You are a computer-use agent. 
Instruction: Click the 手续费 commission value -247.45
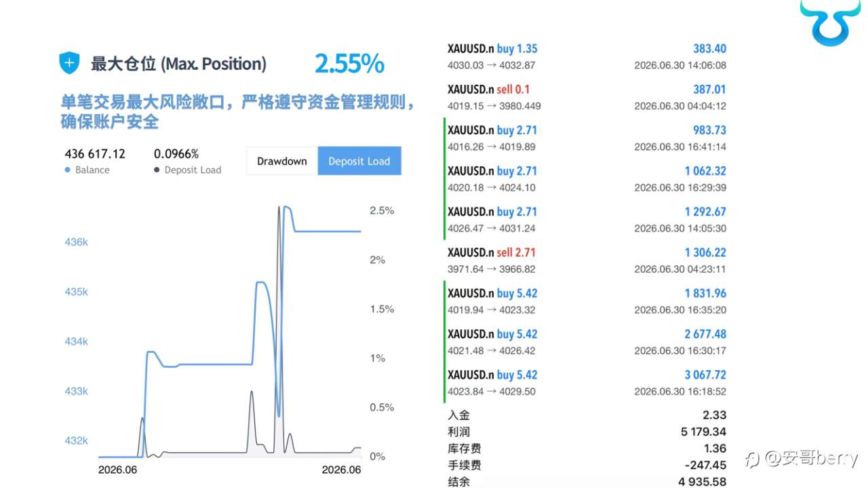coord(705,466)
